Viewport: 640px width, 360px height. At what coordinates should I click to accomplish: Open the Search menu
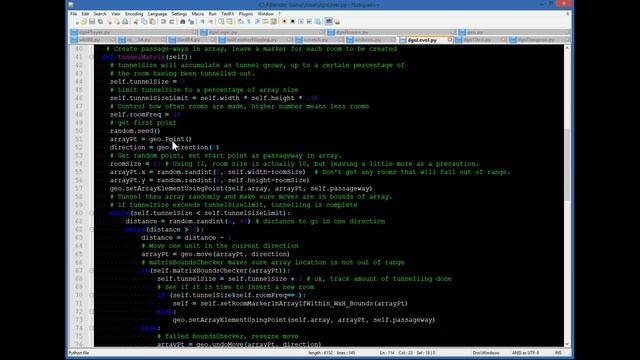(100, 14)
